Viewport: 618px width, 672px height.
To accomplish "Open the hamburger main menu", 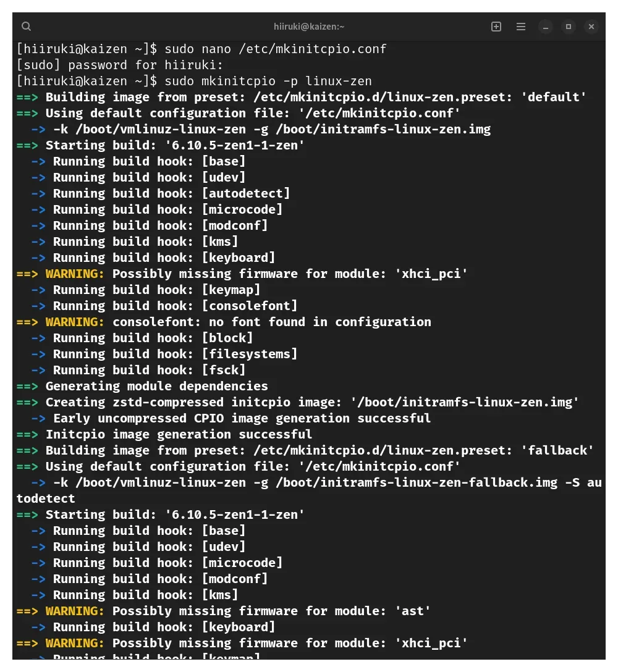I will [521, 27].
